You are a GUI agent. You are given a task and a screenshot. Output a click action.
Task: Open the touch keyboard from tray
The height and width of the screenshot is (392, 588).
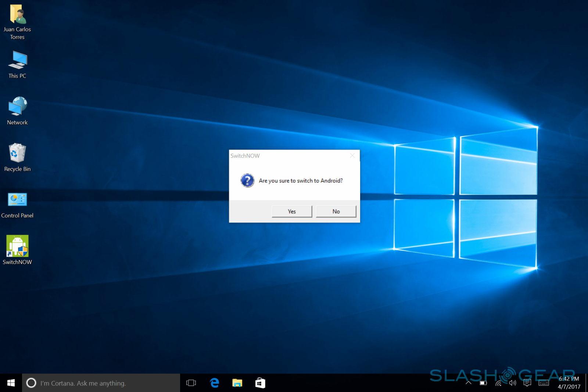click(544, 383)
